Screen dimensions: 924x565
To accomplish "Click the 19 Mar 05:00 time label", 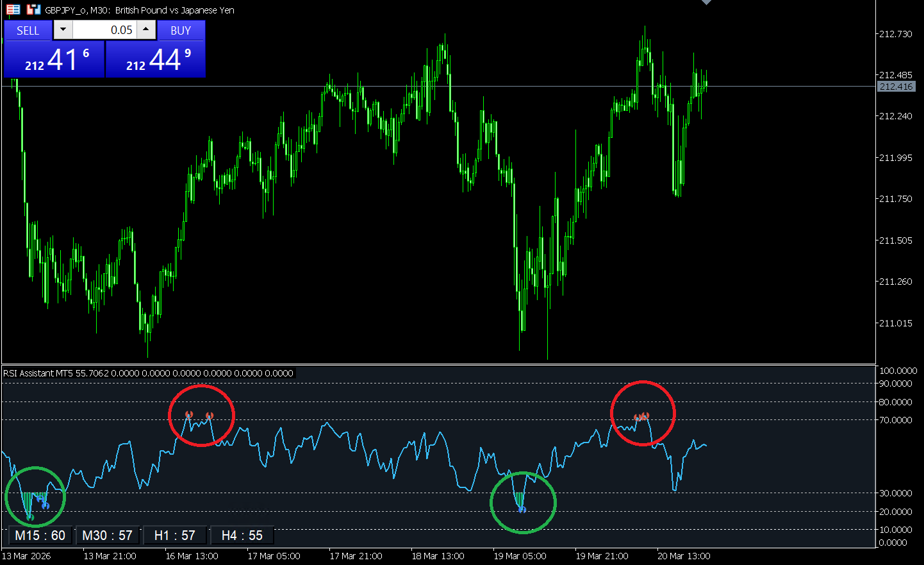I will tap(520, 556).
